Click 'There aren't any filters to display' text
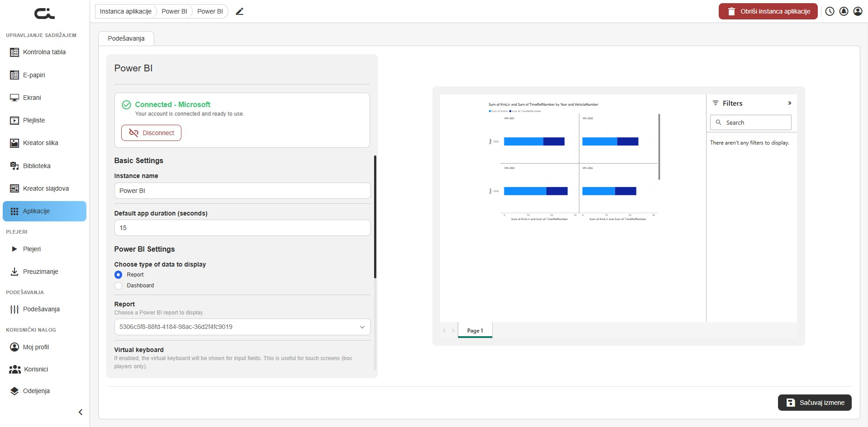 pos(749,143)
